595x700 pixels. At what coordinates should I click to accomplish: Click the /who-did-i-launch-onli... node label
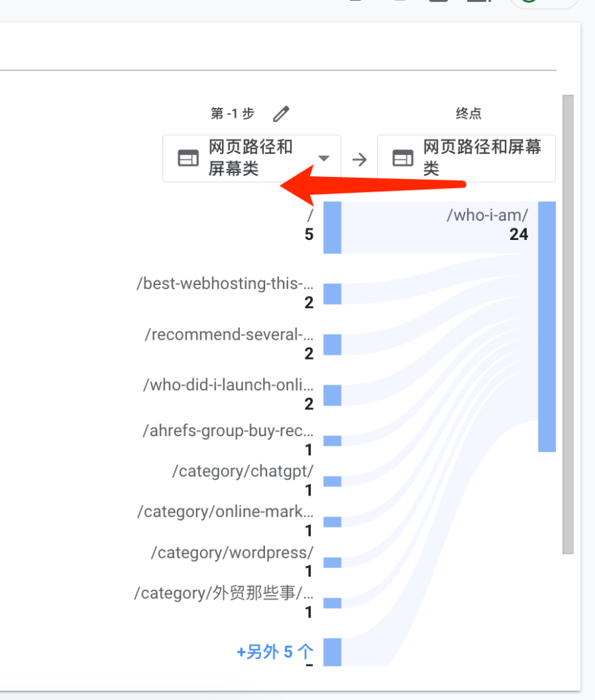click(x=228, y=384)
